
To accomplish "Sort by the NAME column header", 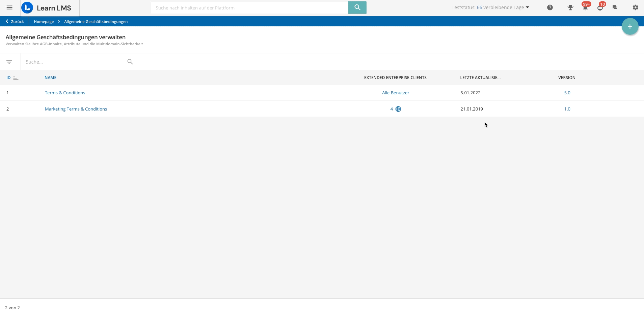I will [x=50, y=77].
